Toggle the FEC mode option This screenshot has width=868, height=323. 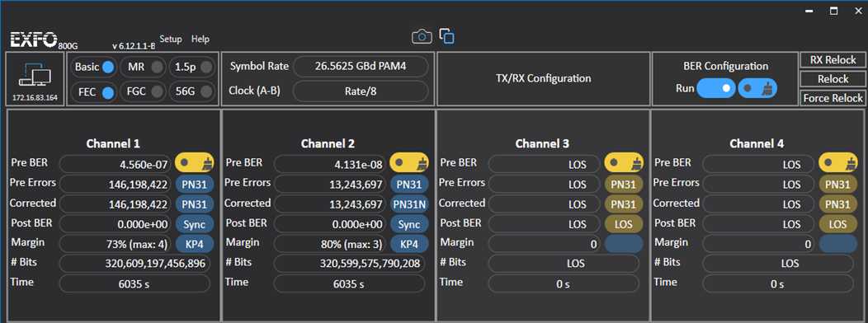coord(108,92)
